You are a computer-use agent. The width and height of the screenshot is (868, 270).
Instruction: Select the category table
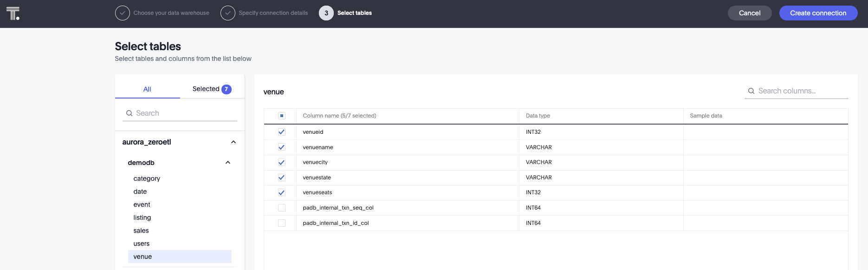coord(180,178)
